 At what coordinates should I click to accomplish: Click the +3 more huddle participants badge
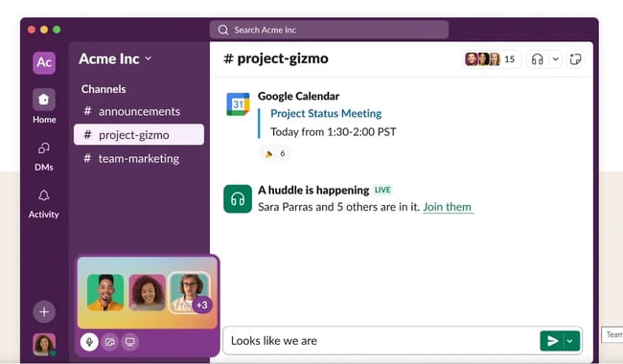[202, 305]
